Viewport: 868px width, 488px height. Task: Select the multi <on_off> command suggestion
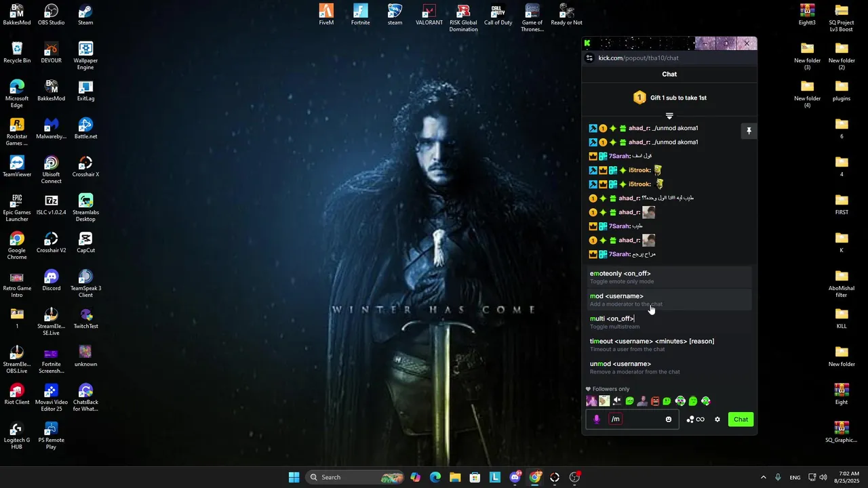click(669, 322)
